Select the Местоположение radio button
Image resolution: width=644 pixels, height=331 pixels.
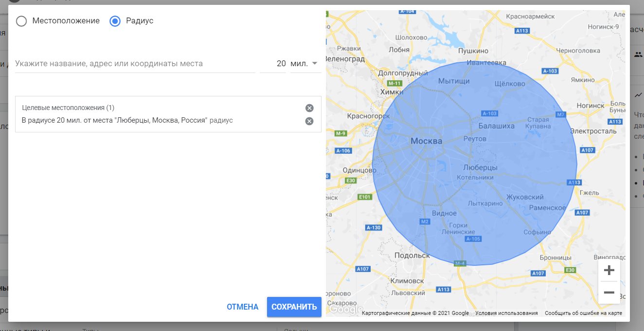21,21
